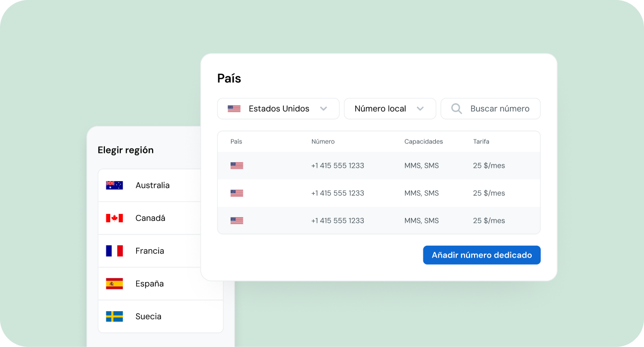Click the US flag in first table row
The width and height of the screenshot is (644, 347).
237,166
